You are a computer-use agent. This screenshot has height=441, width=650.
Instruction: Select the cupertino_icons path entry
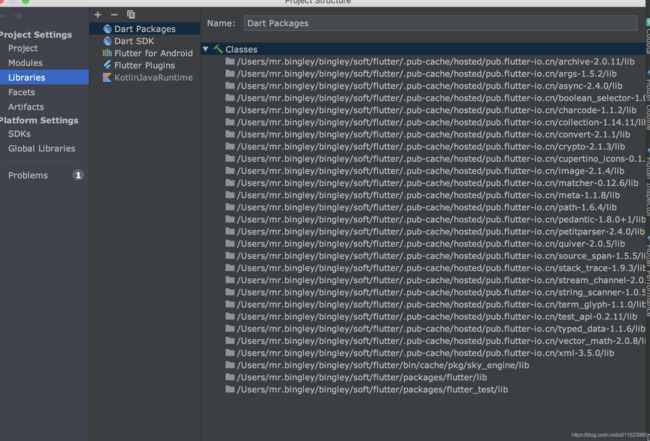pos(441,159)
